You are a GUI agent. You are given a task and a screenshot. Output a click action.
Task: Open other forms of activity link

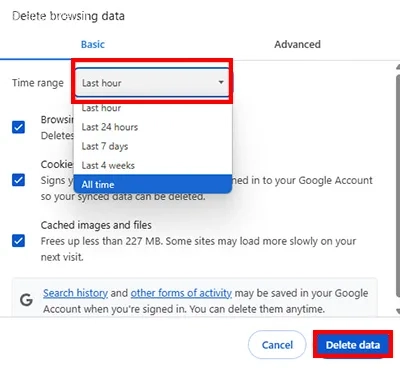181,293
